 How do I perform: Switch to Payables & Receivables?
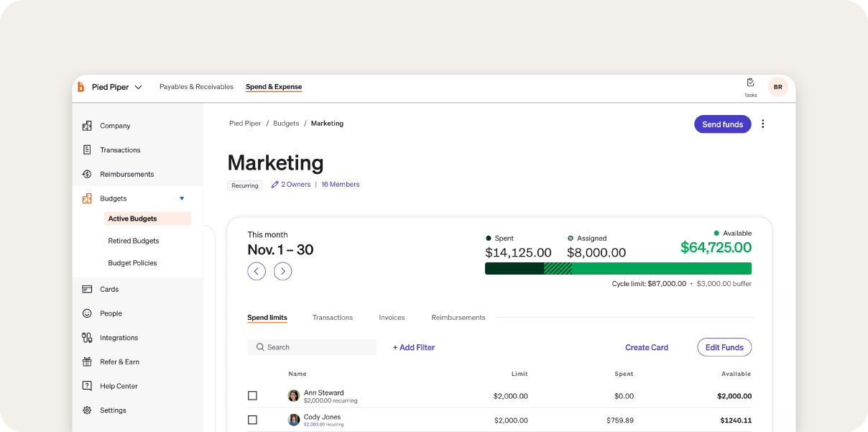(196, 87)
